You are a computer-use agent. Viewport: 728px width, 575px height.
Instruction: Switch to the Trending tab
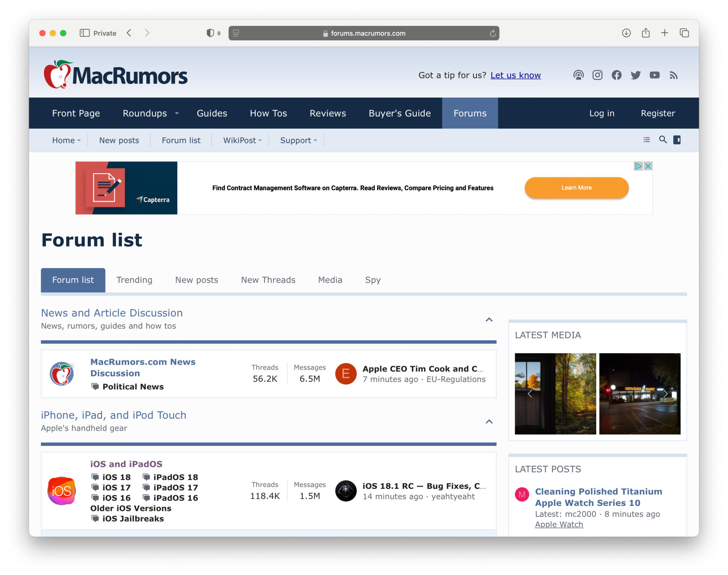point(134,280)
